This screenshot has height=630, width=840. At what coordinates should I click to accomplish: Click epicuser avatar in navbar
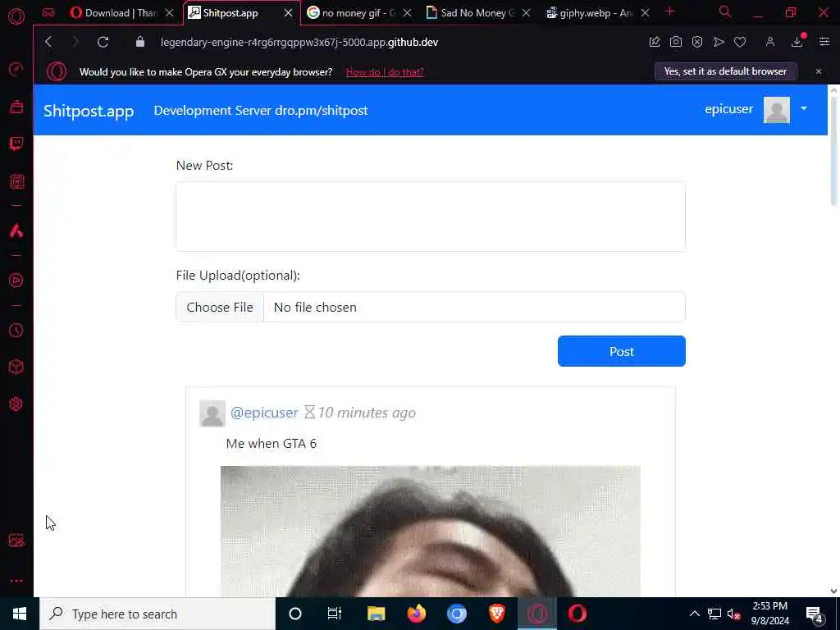coord(776,110)
